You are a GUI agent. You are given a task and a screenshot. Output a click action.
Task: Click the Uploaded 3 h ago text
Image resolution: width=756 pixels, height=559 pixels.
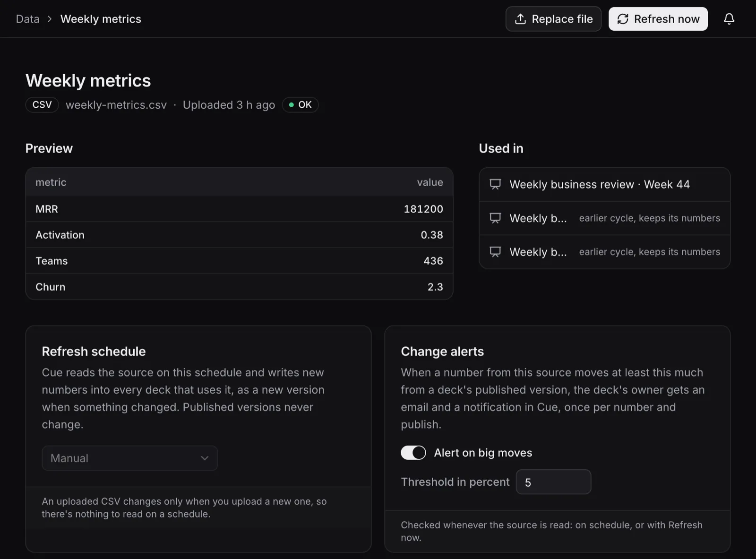point(229,105)
